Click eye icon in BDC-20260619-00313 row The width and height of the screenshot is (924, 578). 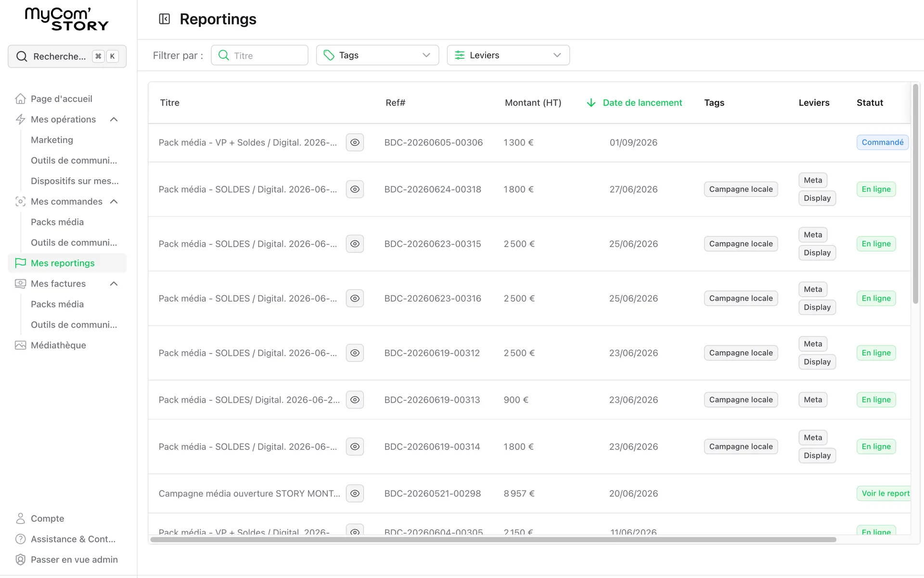(x=355, y=400)
